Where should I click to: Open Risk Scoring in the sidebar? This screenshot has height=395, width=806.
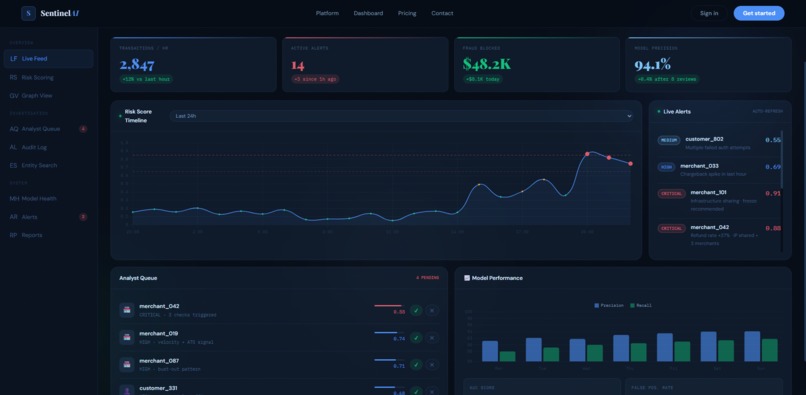[x=48, y=77]
